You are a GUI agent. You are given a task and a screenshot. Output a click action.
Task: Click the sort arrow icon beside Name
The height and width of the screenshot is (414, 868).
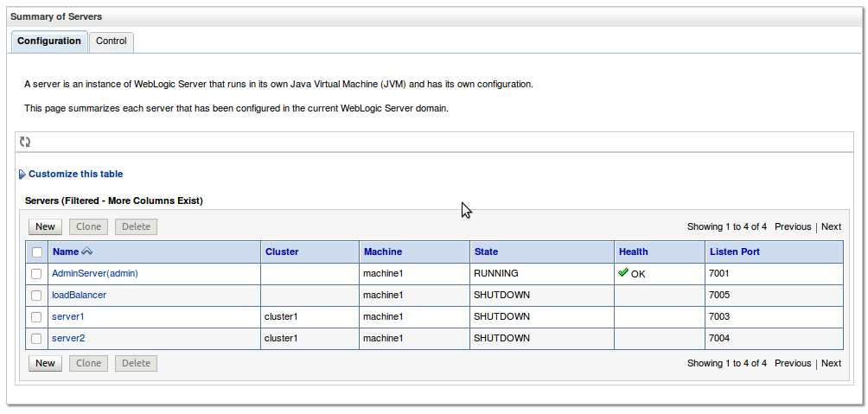pos(86,252)
